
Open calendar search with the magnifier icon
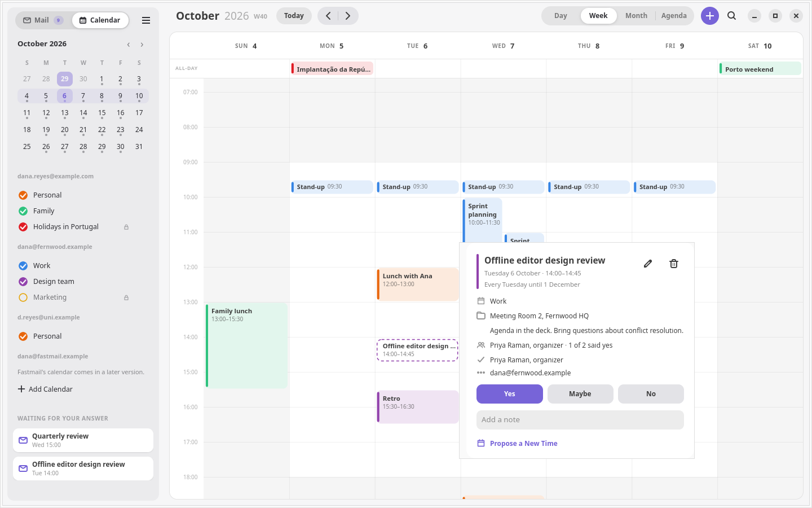(x=732, y=16)
